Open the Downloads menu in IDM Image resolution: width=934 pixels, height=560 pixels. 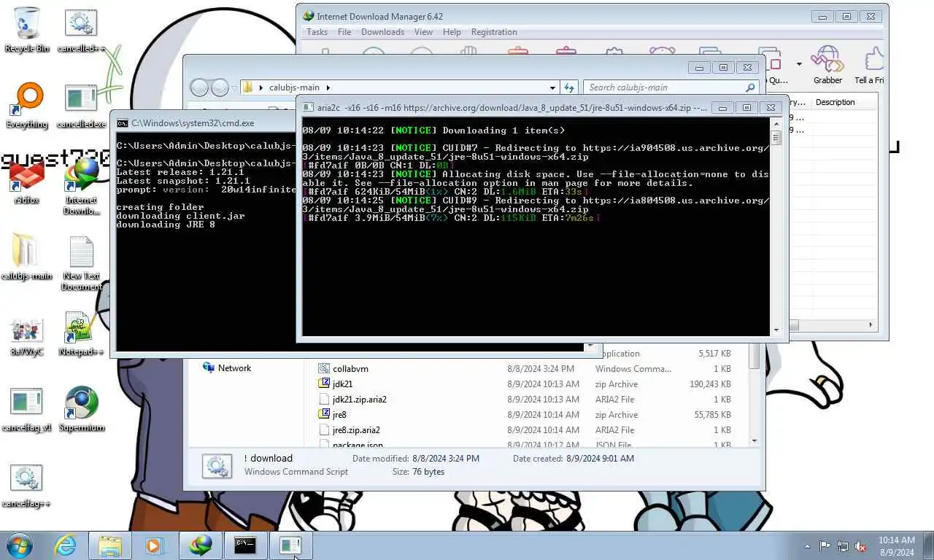382,32
